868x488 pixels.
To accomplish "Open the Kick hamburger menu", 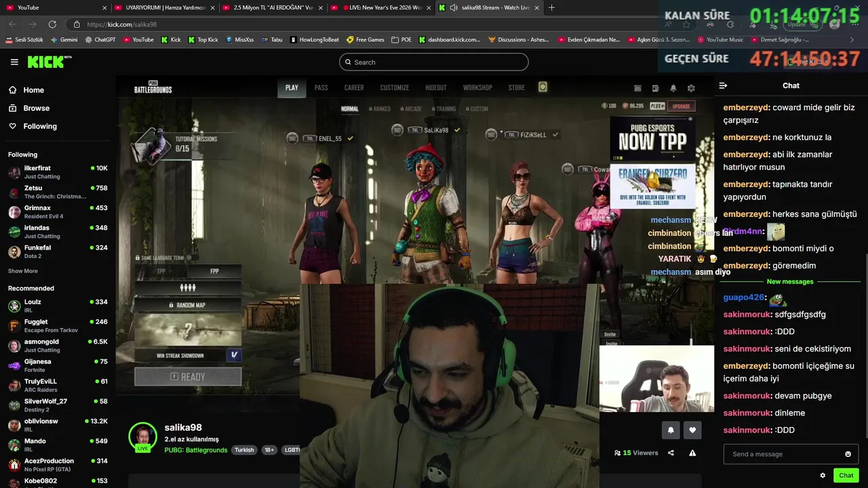I will [14, 62].
